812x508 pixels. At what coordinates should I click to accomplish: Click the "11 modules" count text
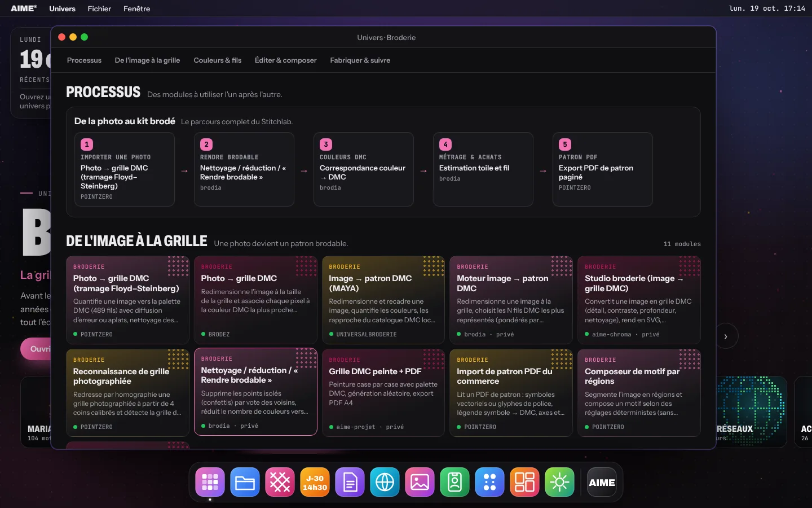click(682, 244)
